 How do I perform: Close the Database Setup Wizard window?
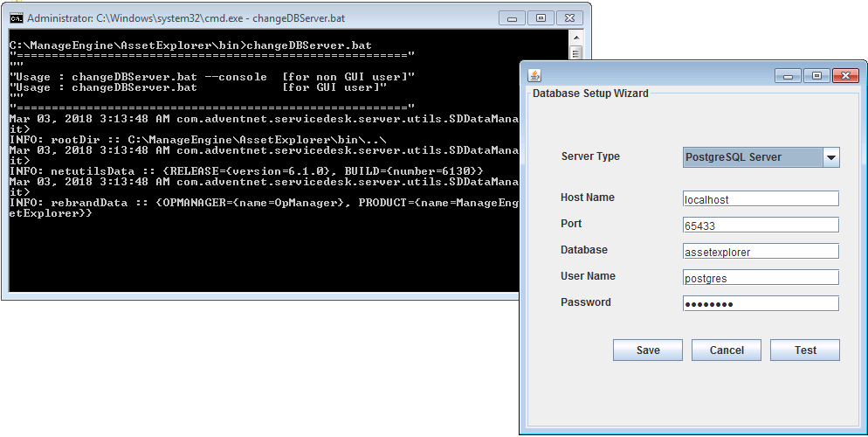coord(845,76)
